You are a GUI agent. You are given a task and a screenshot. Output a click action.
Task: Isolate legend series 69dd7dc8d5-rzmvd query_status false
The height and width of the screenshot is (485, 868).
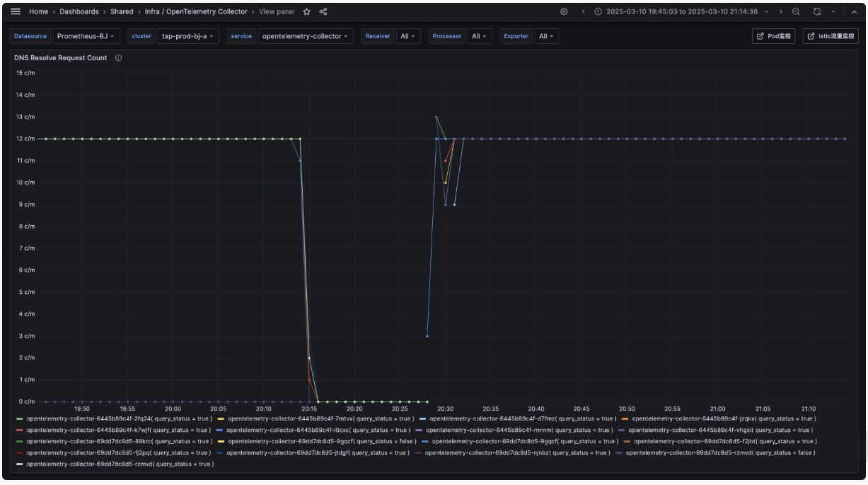point(720,453)
